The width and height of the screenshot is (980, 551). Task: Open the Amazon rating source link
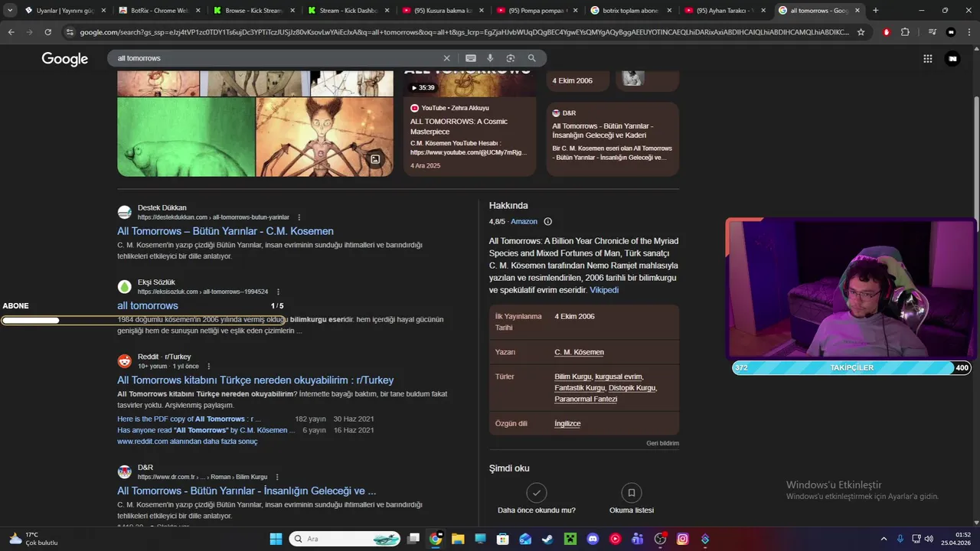(x=524, y=221)
